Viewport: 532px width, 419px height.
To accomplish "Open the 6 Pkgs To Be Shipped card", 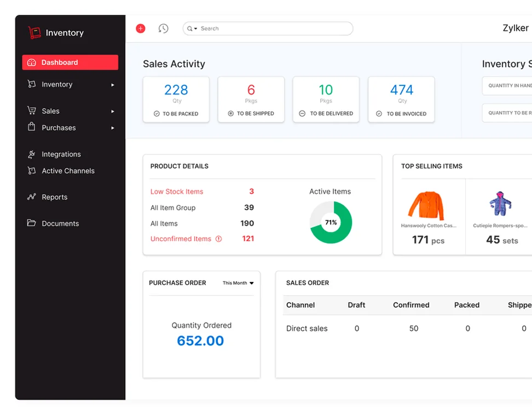I will (x=251, y=99).
